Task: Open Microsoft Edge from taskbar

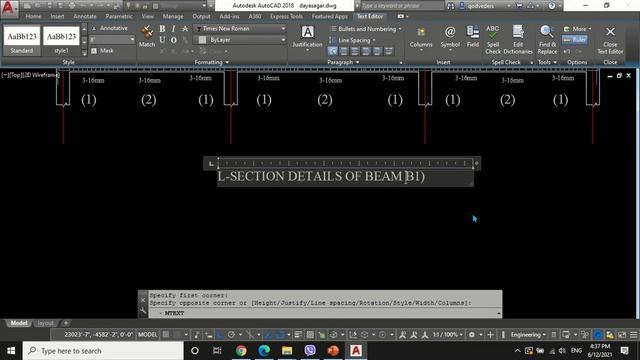Action: point(264,350)
